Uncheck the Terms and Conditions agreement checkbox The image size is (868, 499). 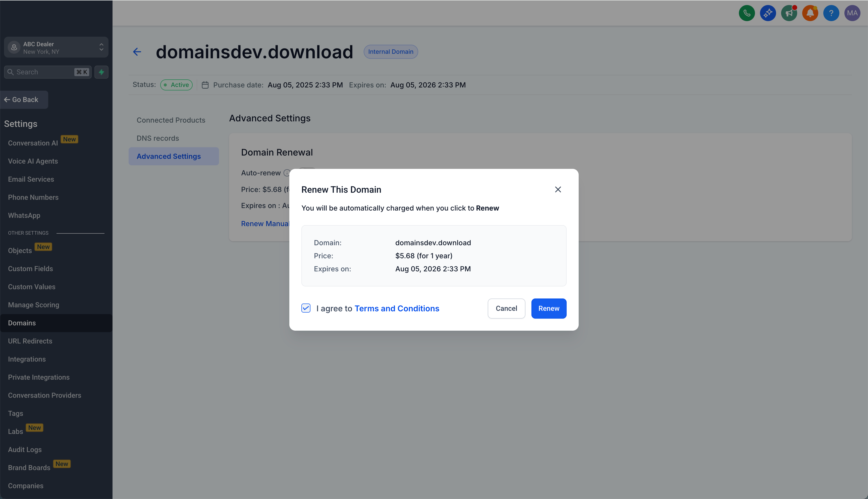click(306, 308)
